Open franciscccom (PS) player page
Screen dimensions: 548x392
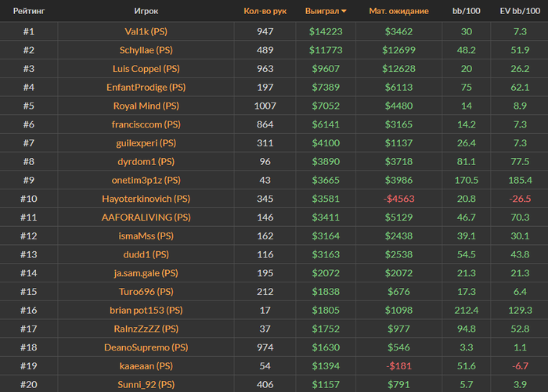point(146,124)
